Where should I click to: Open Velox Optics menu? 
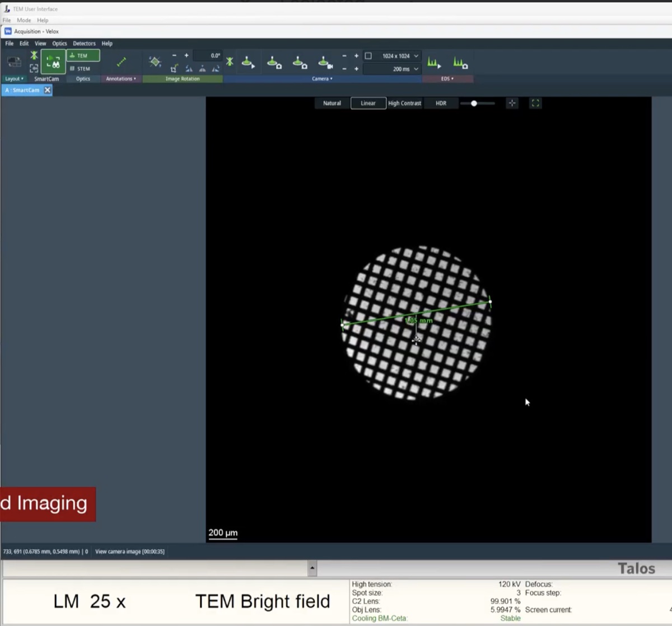59,43
